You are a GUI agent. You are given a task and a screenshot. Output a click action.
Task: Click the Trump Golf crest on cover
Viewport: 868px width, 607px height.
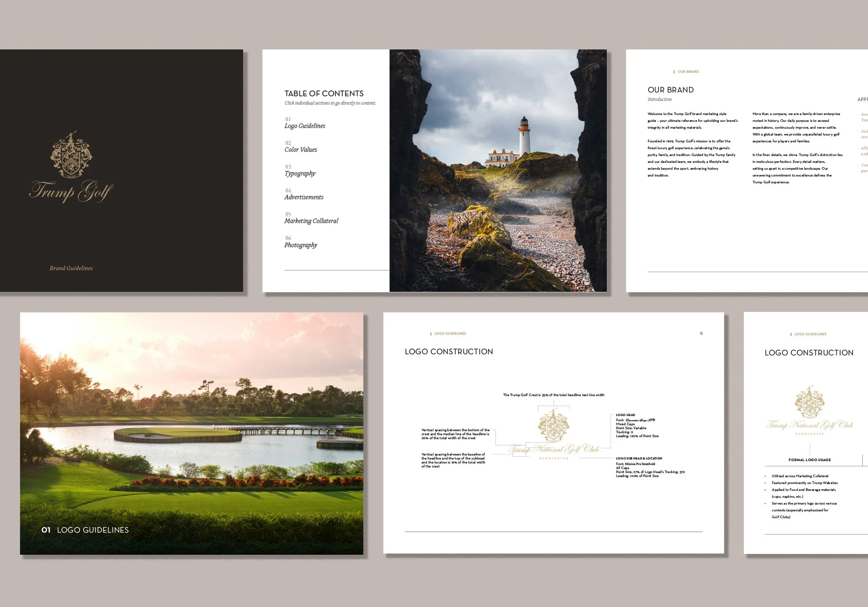pyautogui.click(x=71, y=156)
